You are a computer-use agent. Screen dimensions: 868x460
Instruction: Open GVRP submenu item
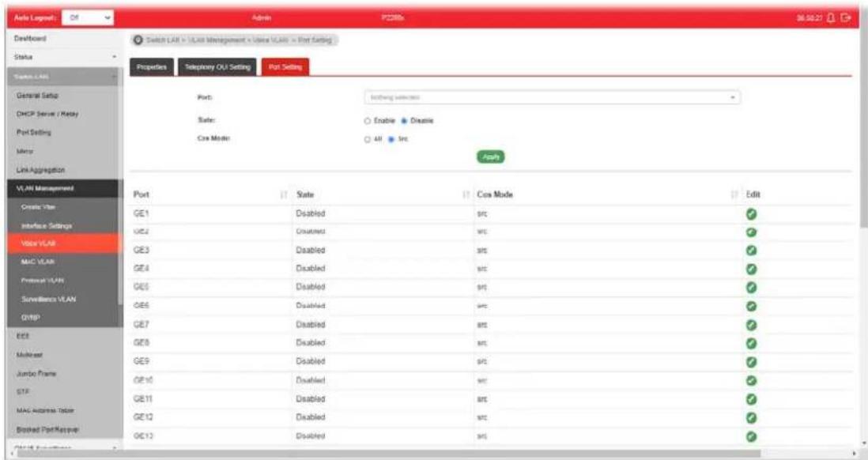(x=31, y=319)
